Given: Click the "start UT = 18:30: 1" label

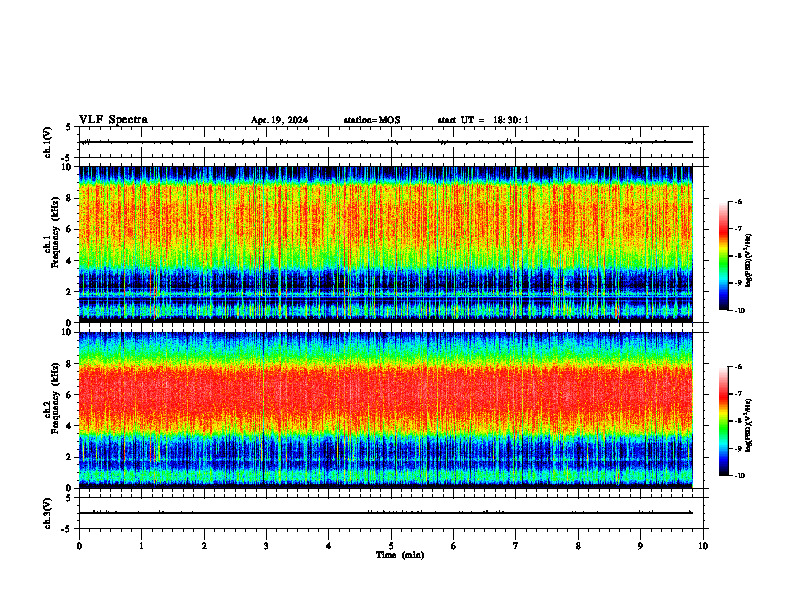Looking at the screenshot, I should tap(483, 120).
